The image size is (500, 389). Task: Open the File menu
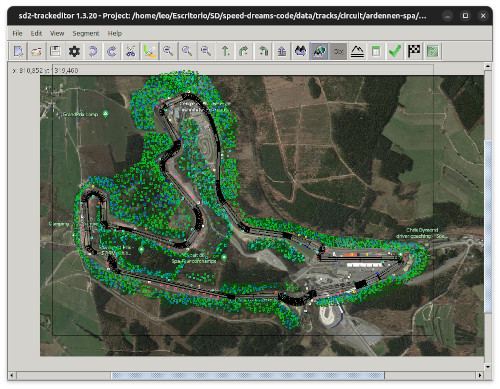click(x=17, y=33)
